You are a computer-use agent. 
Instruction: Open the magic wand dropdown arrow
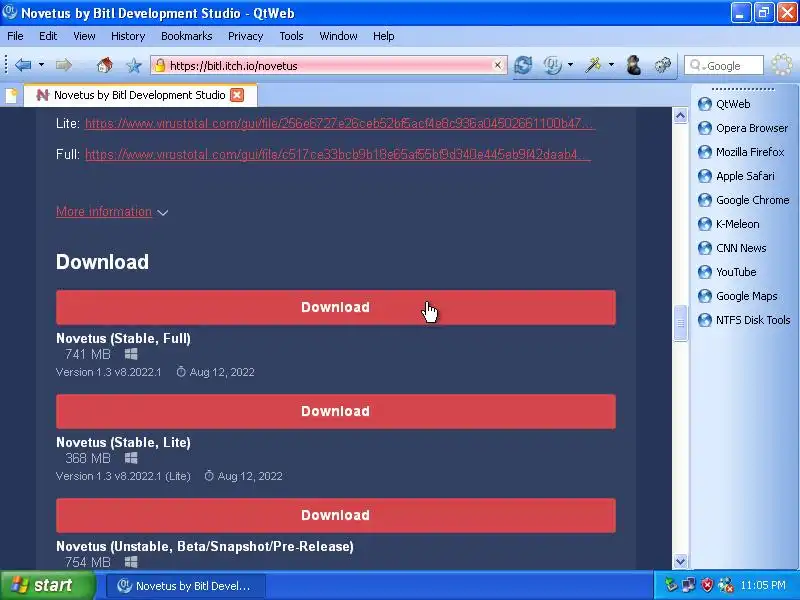pyautogui.click(x=611, y=65)
